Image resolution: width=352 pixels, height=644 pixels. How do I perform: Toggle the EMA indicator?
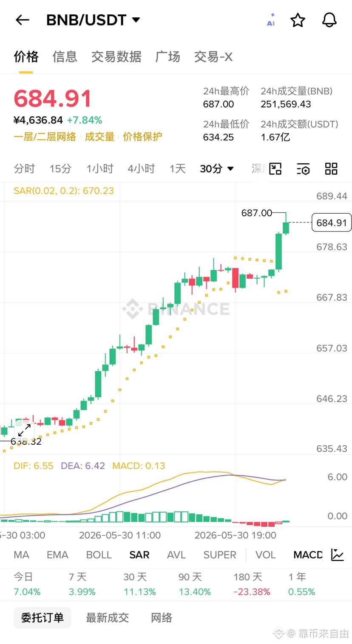tap(57, 555)
